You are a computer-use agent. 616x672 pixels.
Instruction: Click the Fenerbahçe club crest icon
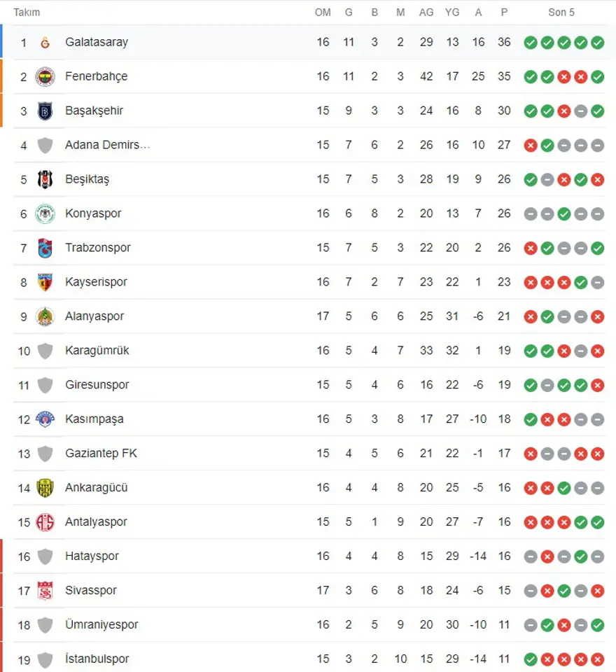click(45, 76)
